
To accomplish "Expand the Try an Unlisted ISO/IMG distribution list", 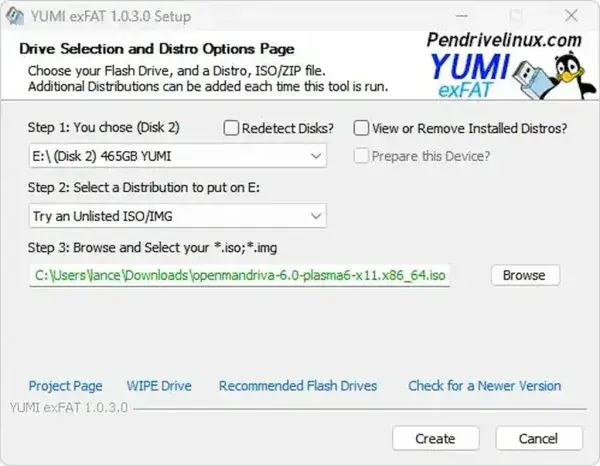I will pyautogui.click(x=178, y=216).
